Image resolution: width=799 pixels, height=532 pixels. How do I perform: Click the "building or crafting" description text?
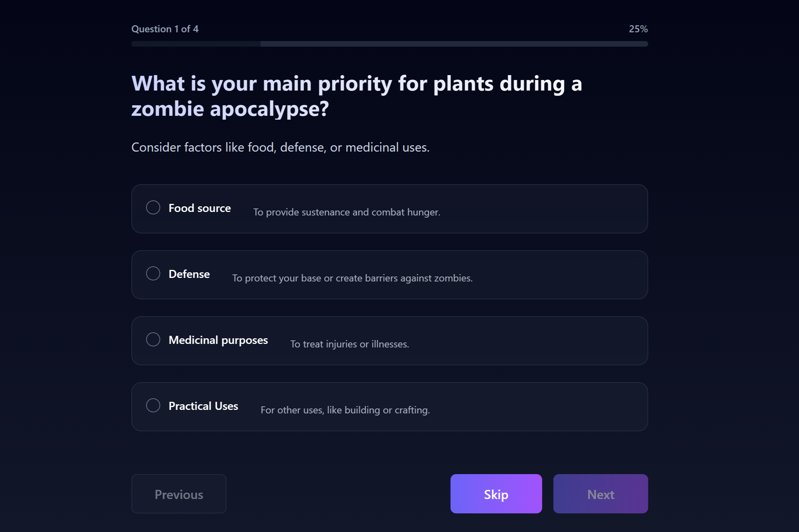345,410
